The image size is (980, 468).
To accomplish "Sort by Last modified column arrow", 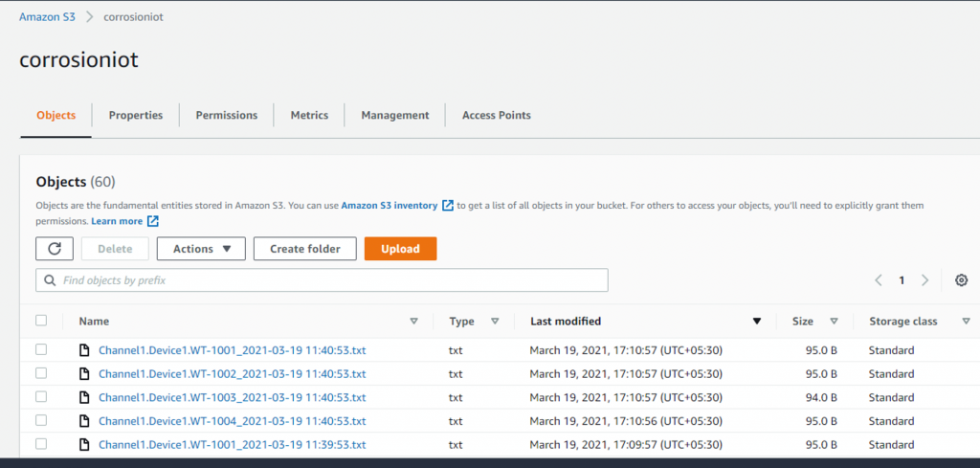I will (757, 322).
